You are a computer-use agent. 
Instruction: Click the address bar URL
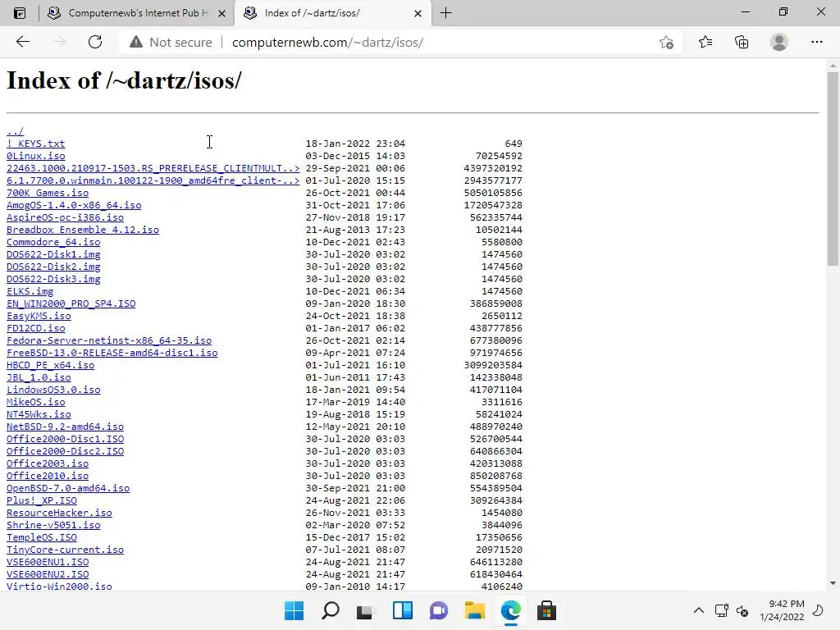327,43
